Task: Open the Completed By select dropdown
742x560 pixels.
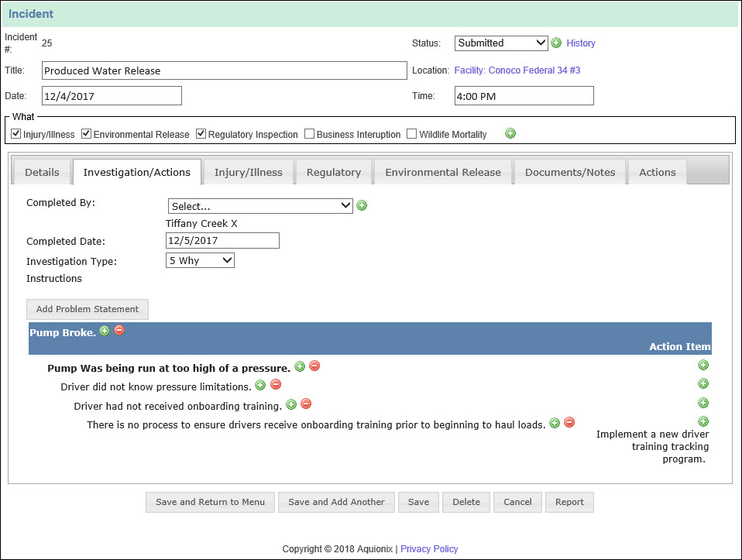Action: (x=259, y=205)
